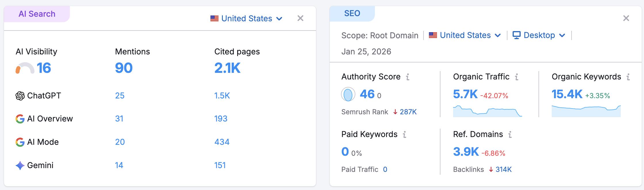Click the info icon beside Authority Score
This screenshot has height=190, width=644.
pyautogui.click(x=407, y=77)
